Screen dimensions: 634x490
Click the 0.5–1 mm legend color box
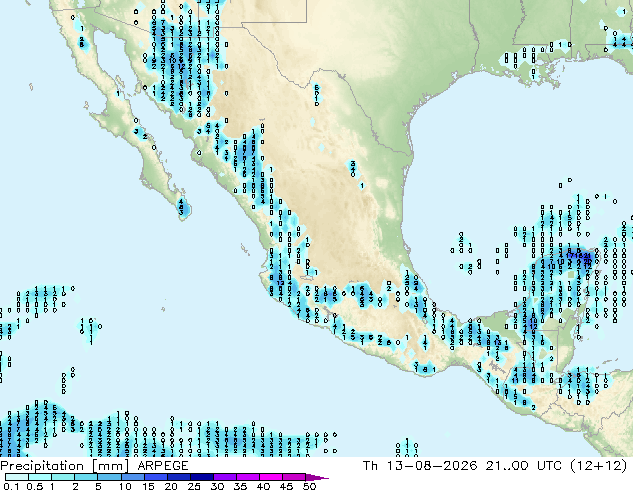40,477
